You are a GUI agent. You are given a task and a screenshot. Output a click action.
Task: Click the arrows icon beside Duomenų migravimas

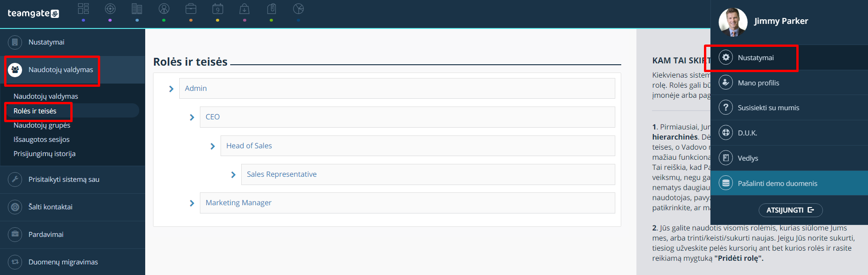coord(15,262)
